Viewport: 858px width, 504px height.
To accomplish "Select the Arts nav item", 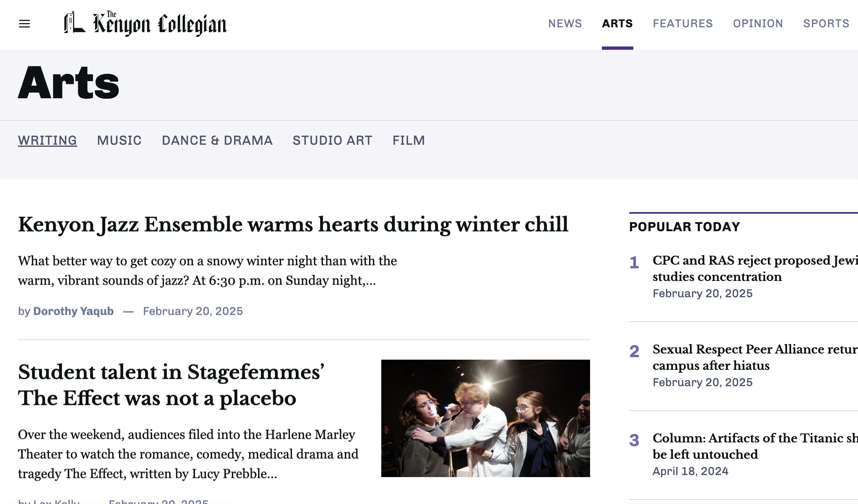I will coord(617,24).
